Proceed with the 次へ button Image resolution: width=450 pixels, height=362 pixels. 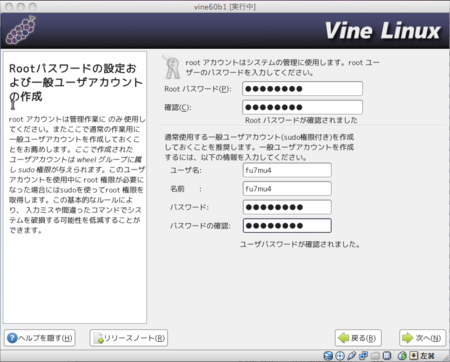pos(422,338)
